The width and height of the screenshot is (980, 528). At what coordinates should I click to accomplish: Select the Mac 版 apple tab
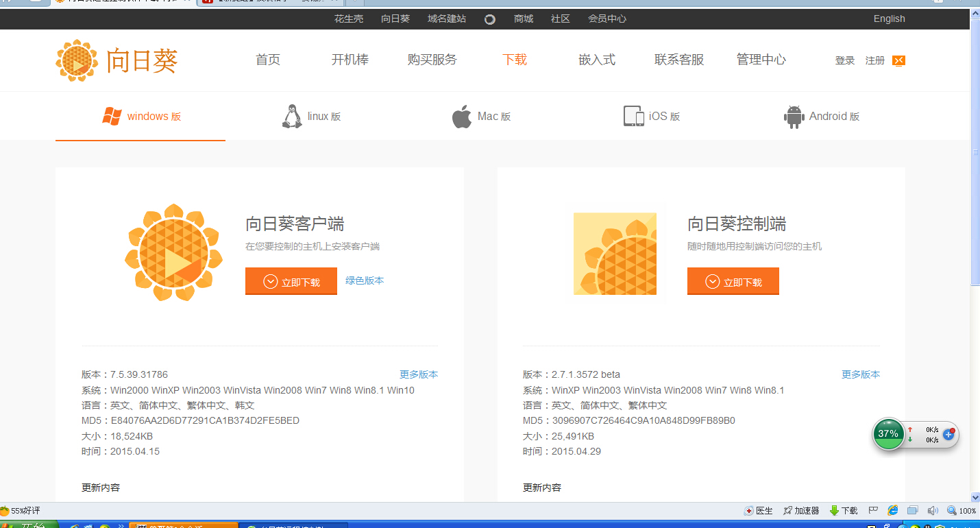tap(481, 117)
